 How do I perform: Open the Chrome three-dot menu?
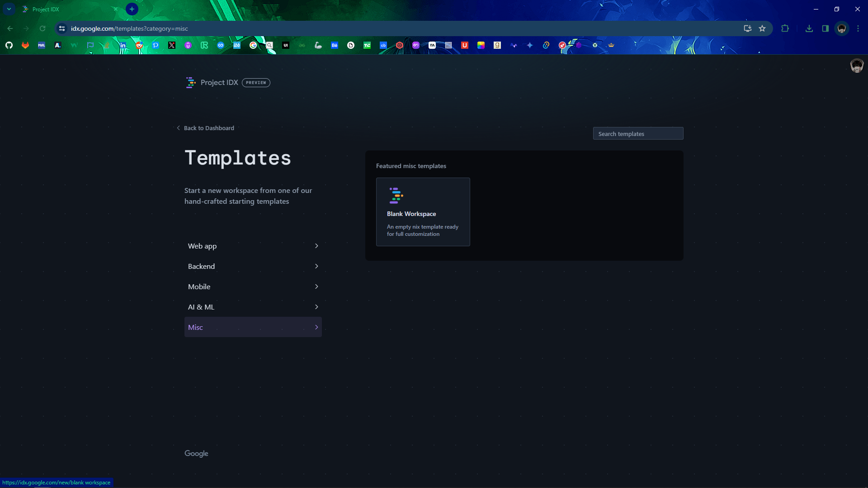click(858, 28)
